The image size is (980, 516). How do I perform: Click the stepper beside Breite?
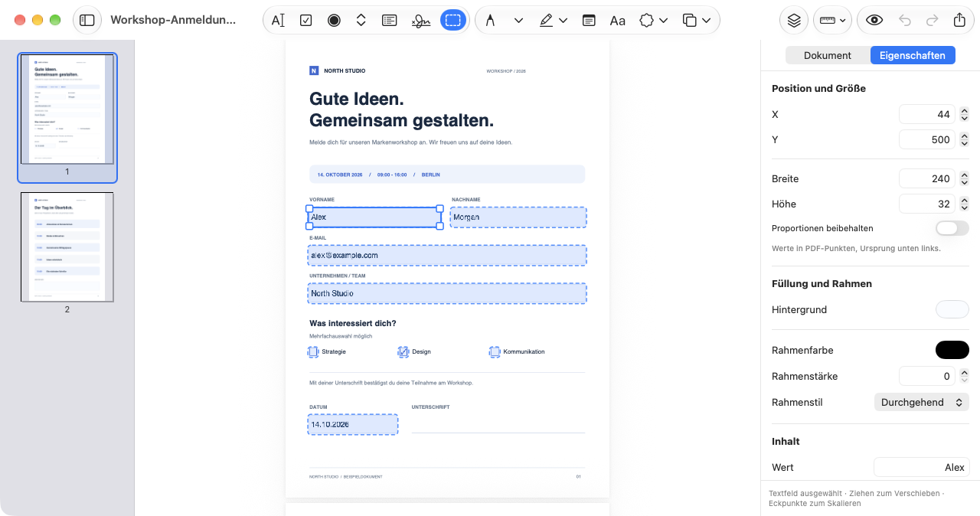[x=964, y=178]
